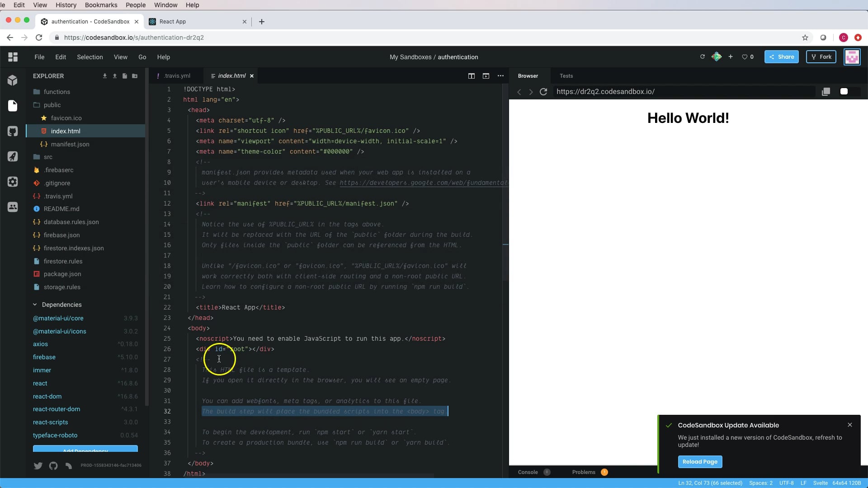Click the Explorer download/export icon

click(x=105, y=76)
